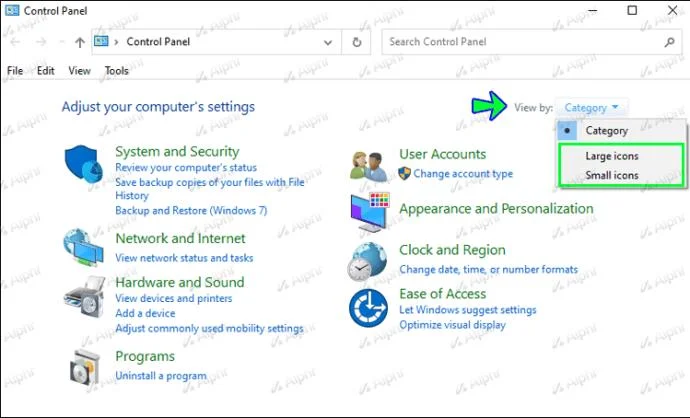
Task: Open the Ease of Access heading link
Action: 443,294
